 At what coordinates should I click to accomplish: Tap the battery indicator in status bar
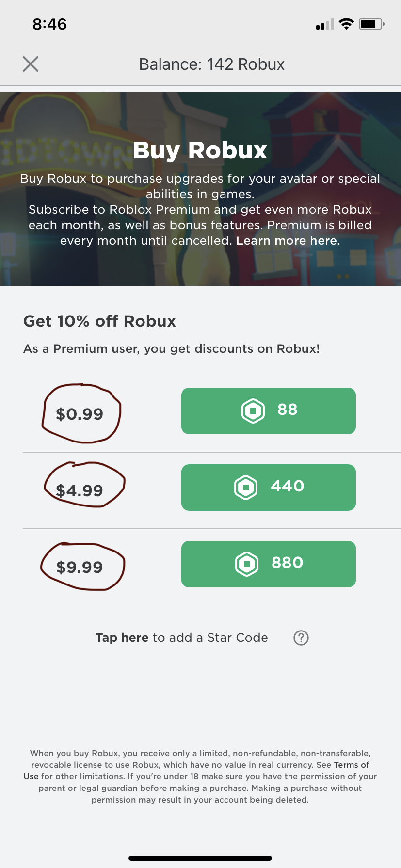pos(371,24)
